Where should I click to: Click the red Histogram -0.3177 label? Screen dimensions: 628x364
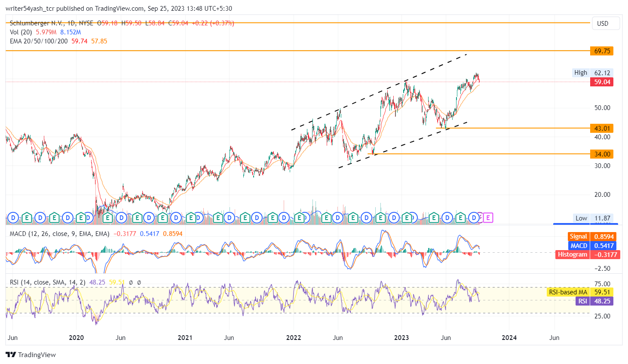(x=587, y=254)
